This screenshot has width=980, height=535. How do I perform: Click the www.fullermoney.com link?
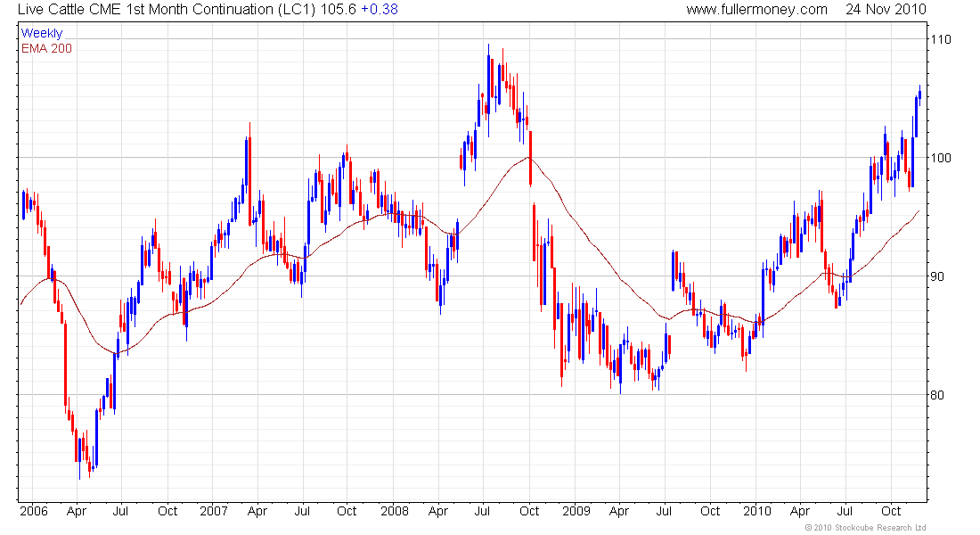[x=756, y=10]
